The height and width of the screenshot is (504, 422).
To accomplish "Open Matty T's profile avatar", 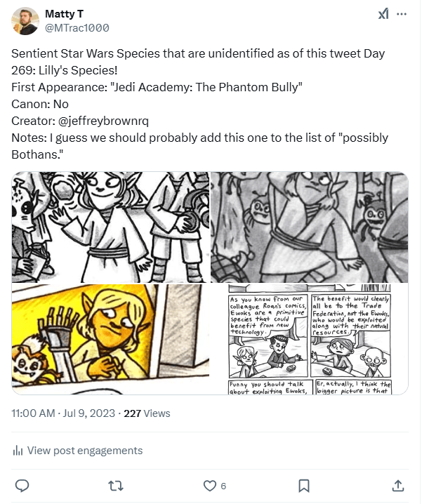I will pyautogui.click(x=25, y=20).
